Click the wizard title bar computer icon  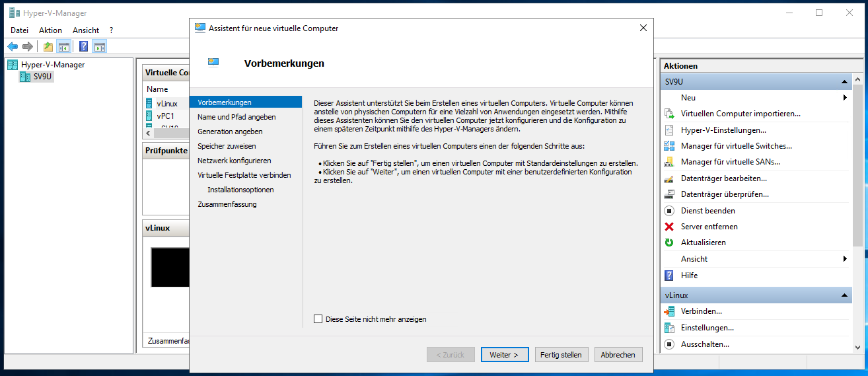coord(200,28)
